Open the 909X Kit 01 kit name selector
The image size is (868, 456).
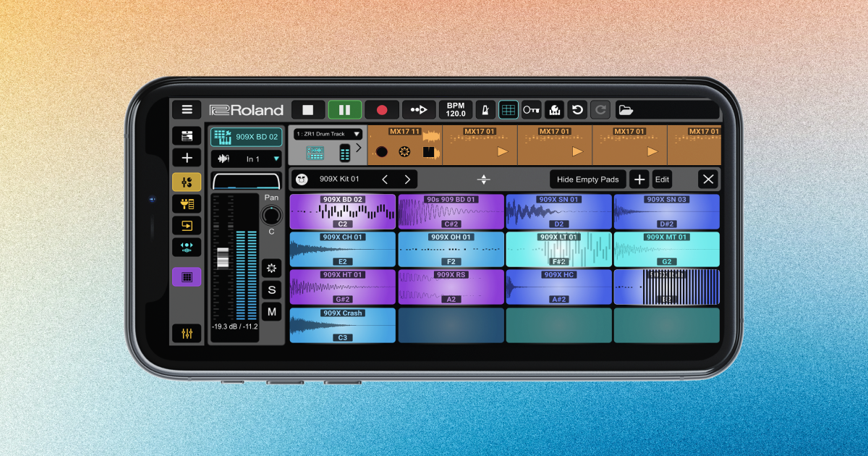339,179
